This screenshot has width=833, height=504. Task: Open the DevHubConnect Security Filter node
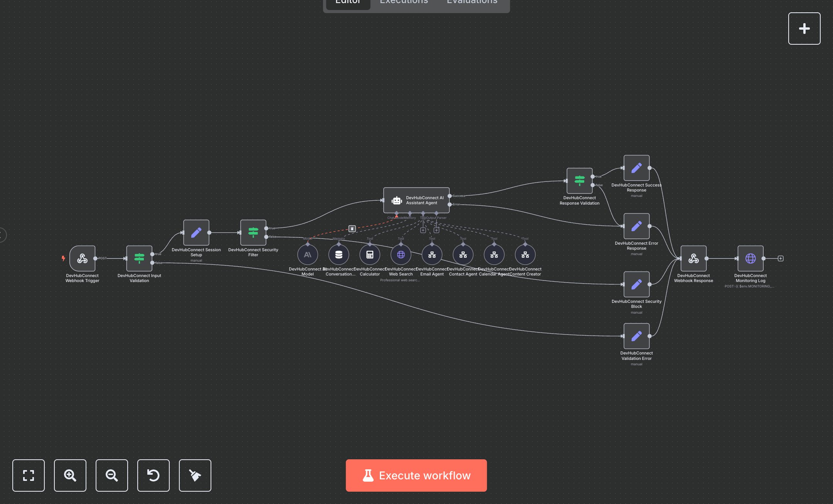(x=253, y=232)
